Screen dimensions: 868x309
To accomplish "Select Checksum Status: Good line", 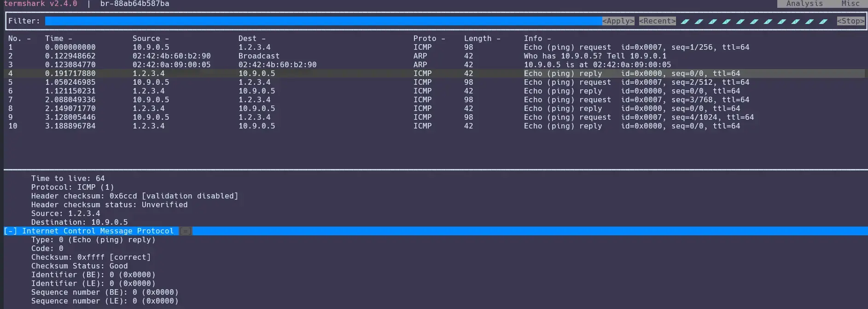I will click(x=79, y=266).
